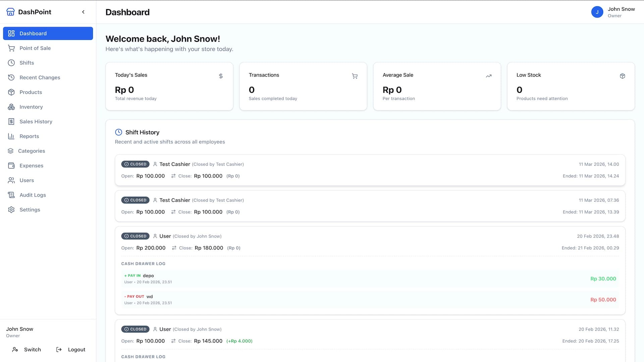Select the Point of Sale cart icon

(x=11, y=48)
